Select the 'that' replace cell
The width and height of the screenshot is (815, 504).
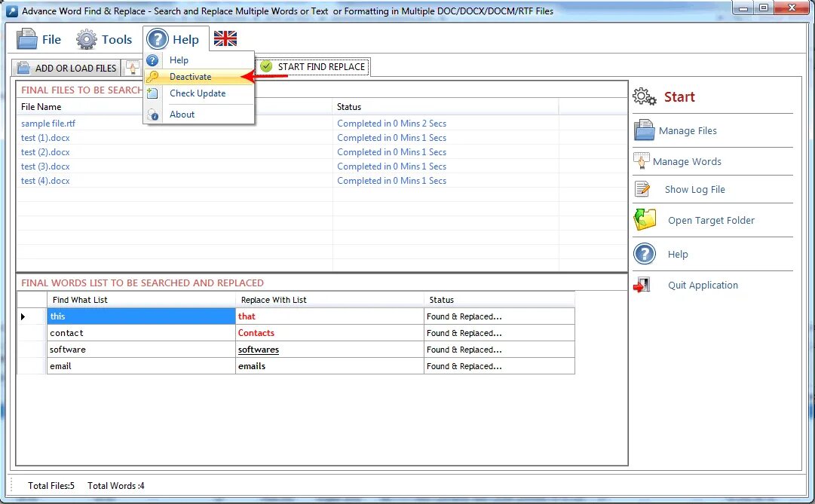tap(329, 316)
